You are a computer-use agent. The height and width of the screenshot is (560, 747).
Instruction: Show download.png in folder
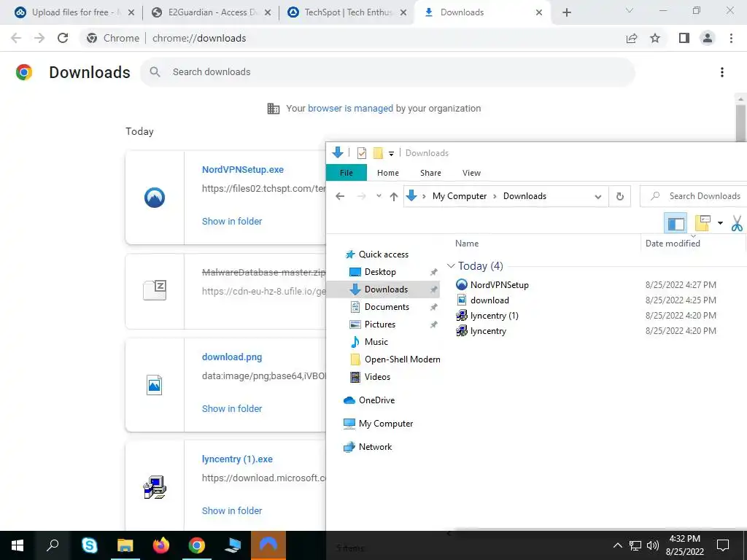pyautogui.click(x=232, y=408)
